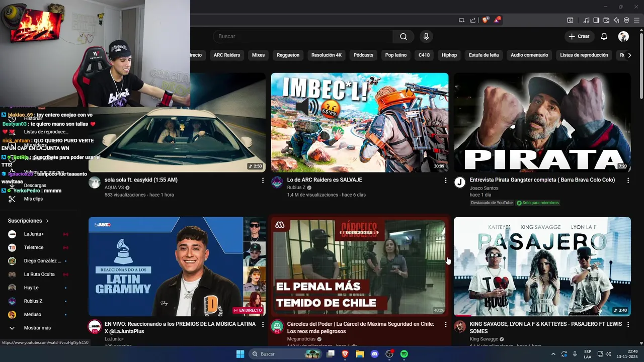Open Mis clips in sidebar
This screenshot has height=362, width=644.
click(38, 199)
